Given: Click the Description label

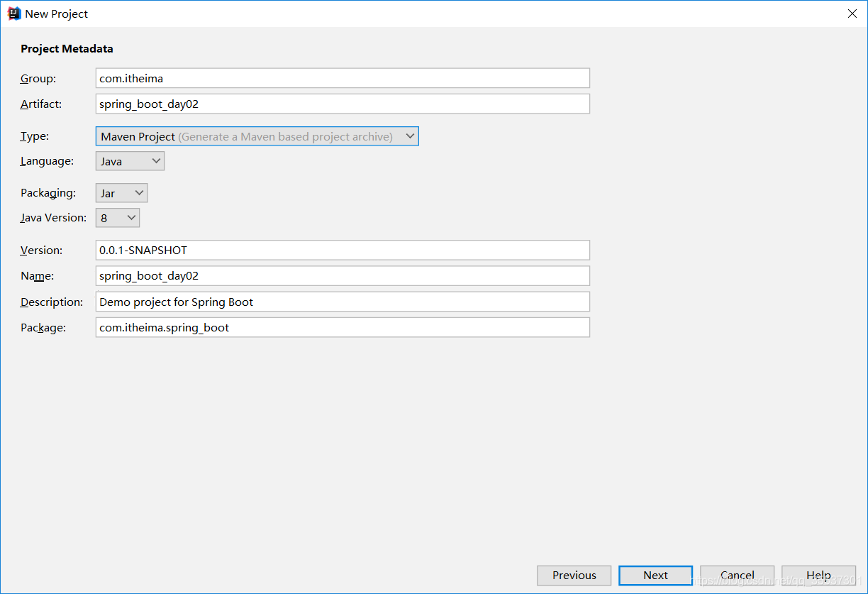Looking at the screenshot, I should tap(52, 302).
